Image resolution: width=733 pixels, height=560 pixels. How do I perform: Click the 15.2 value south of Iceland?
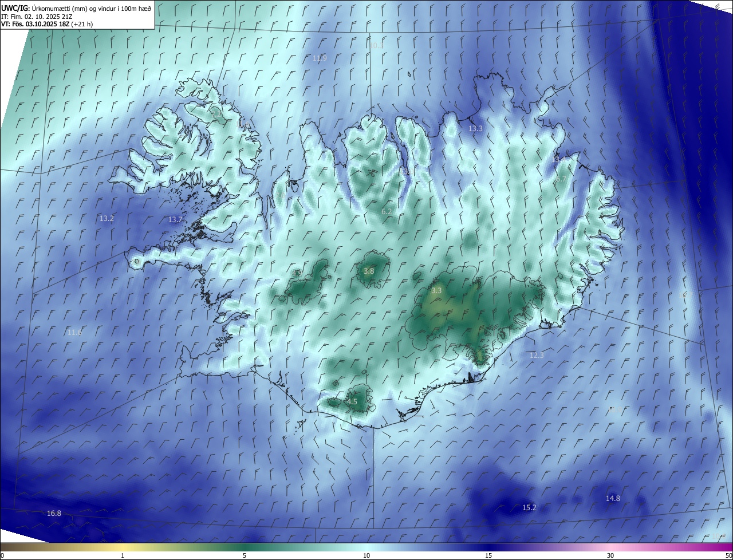pos(529,508)
